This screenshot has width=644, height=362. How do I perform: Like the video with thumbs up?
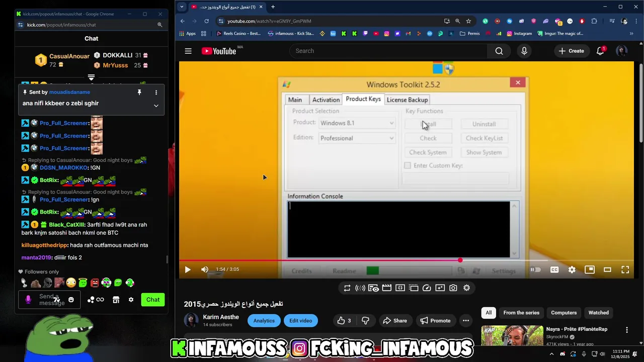tap(344, 321)
